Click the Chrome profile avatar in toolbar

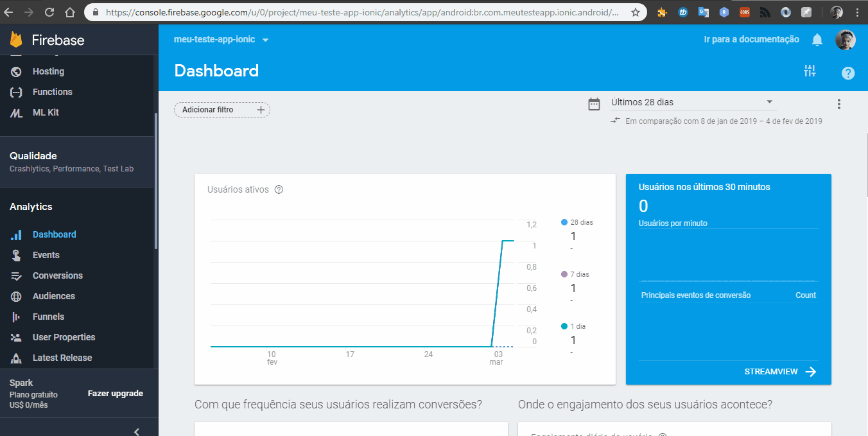837,12
